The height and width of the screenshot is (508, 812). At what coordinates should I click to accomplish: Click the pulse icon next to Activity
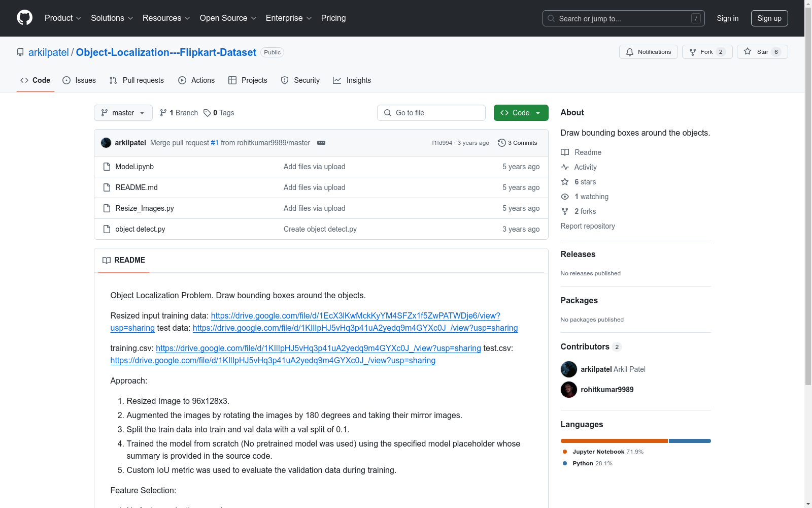click(565, 167)
